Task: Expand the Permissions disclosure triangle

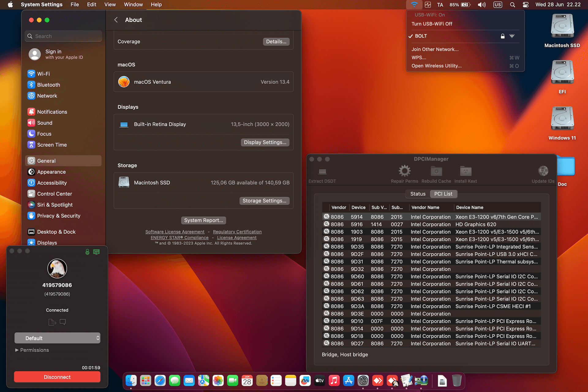Action: pos(17,350)
